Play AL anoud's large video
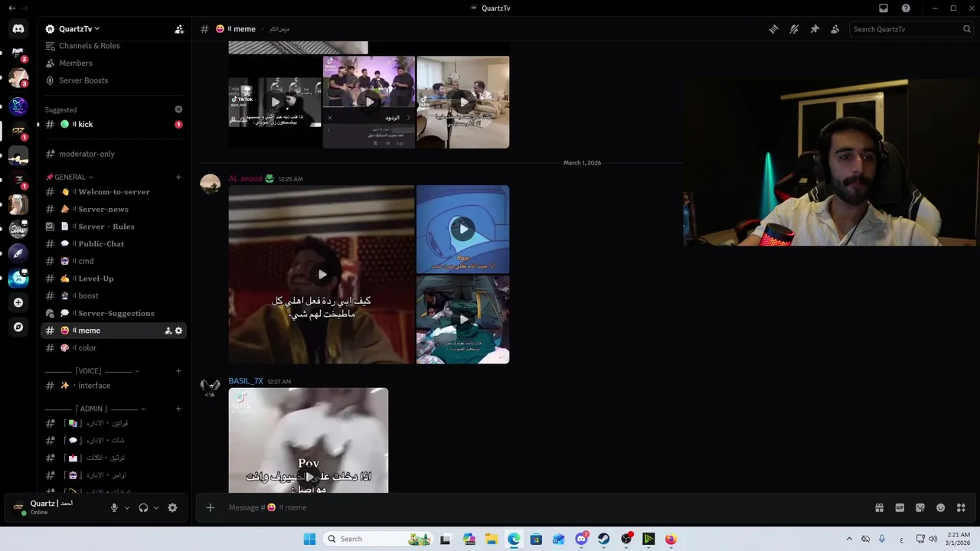Screen dimensions: 980x551 coord(322,274)
